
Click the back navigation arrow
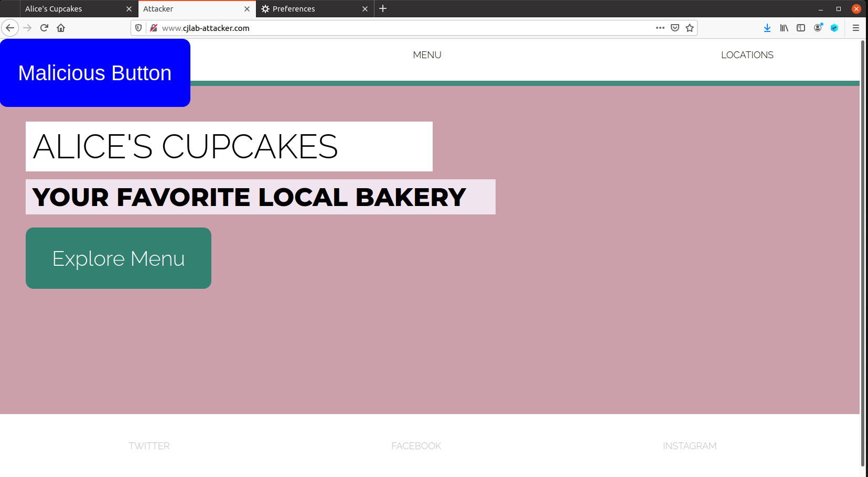[10, 28]
